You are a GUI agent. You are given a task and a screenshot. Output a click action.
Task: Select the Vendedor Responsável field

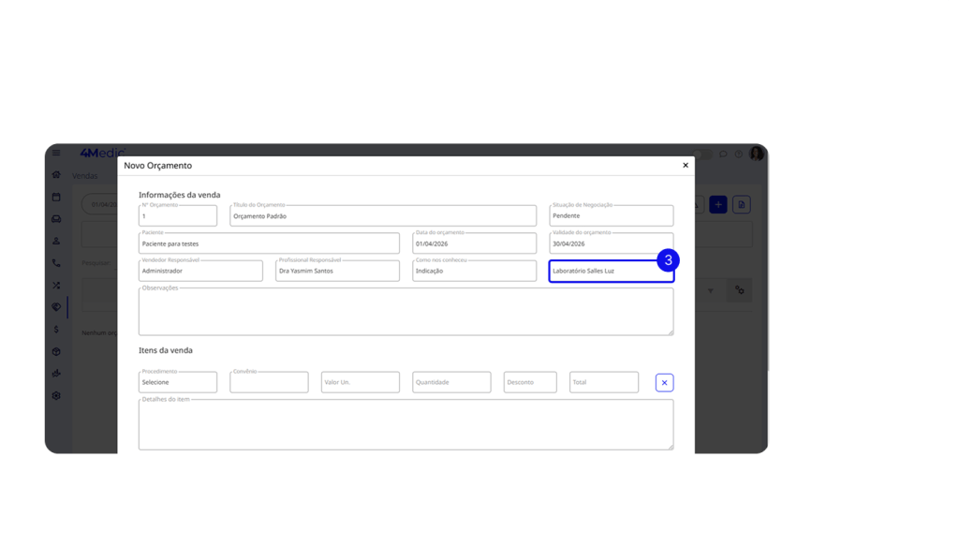pyautogui.click(x=200, y=271)
